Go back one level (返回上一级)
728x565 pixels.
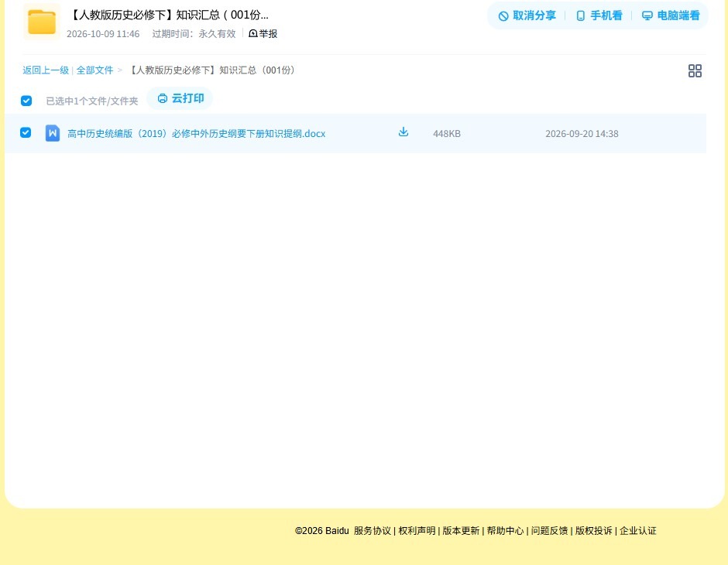(46, 70)
